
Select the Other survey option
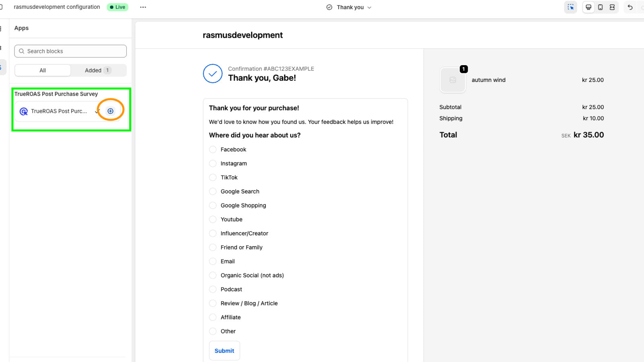point(213,331)
